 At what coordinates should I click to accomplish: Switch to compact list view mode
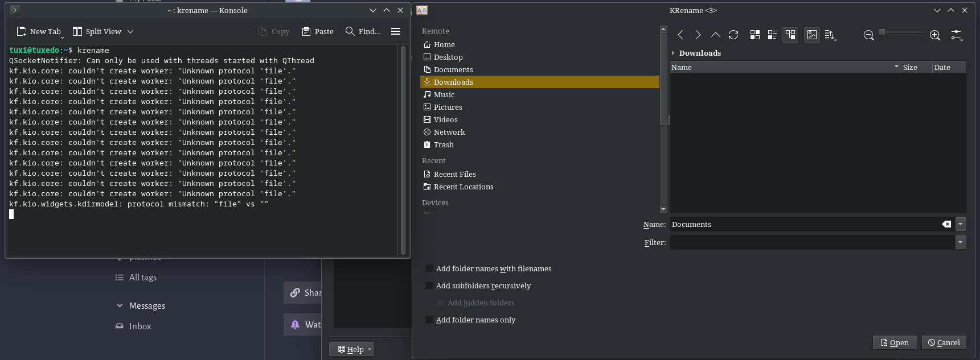[773, 35]
